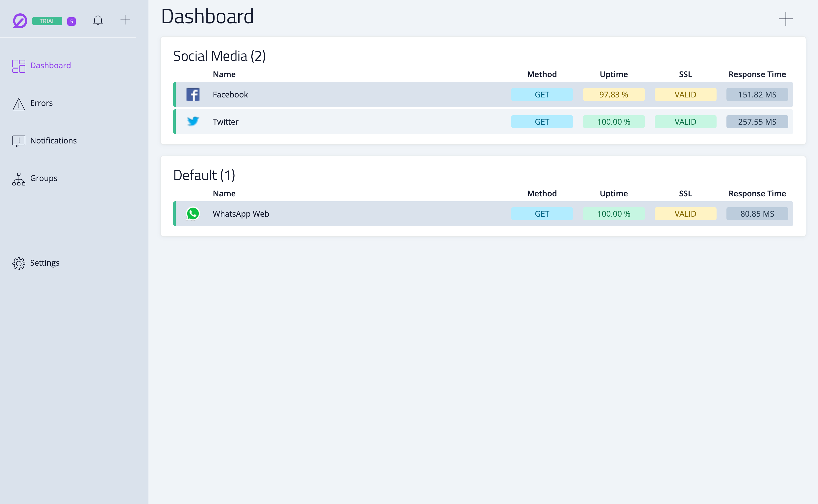The image size is (818, 504).
Task: Click the Errors warning triangle icon
Action: click(x=19, y=104)
